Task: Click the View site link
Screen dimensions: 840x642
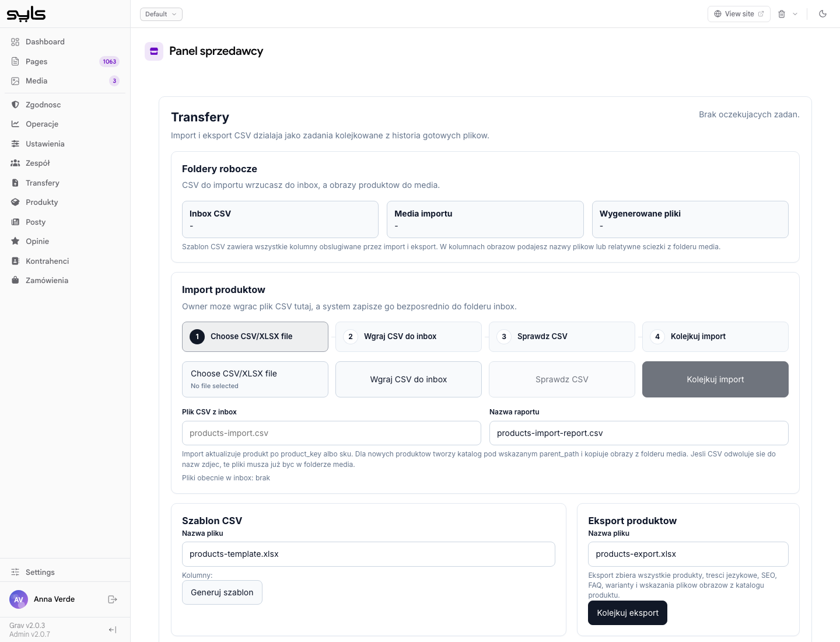Action: tap(739, 14)
